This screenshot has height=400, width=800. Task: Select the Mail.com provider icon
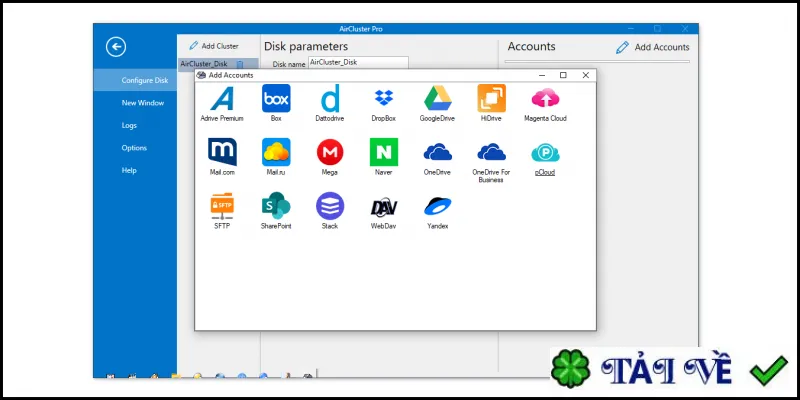pos(222,152)
